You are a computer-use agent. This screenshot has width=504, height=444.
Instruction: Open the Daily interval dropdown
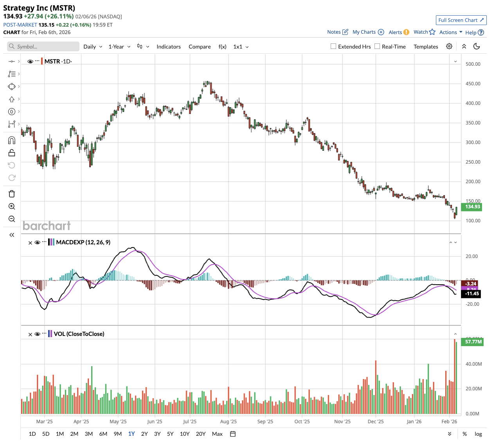93,47
